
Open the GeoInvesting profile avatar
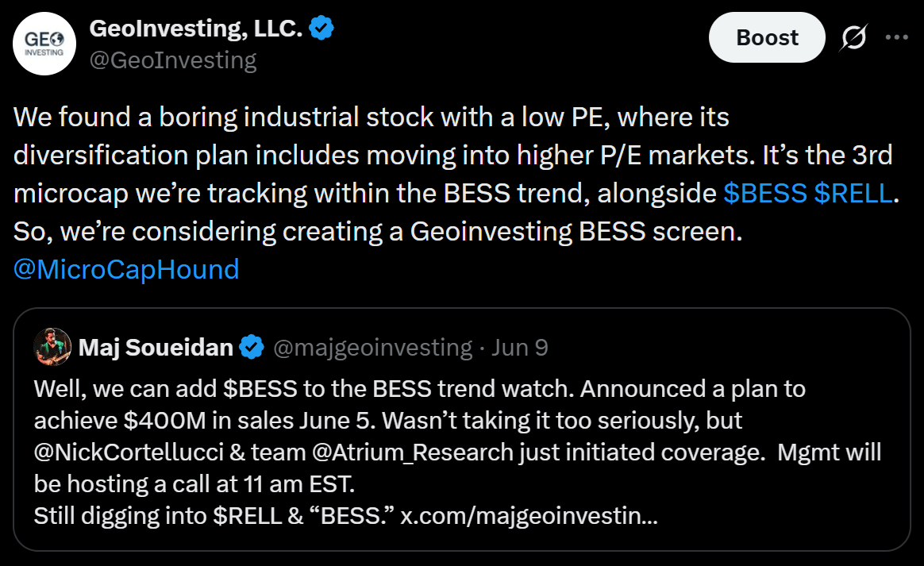click(44, 44)
